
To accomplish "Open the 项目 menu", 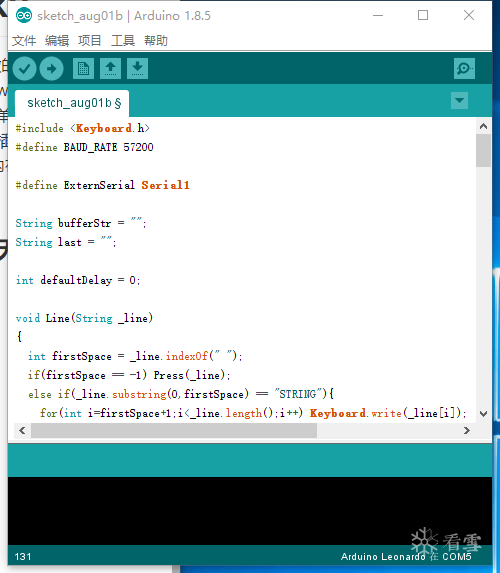I will [90, 41].
